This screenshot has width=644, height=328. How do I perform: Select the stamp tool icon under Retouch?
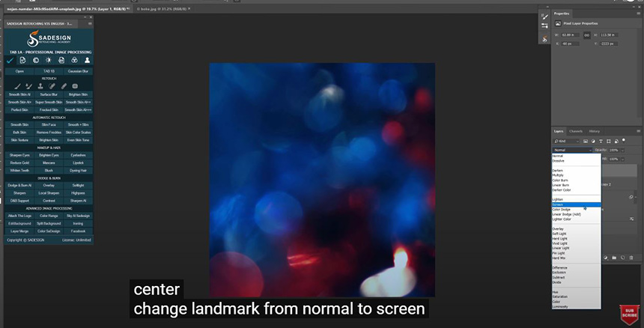click(40, 86)
